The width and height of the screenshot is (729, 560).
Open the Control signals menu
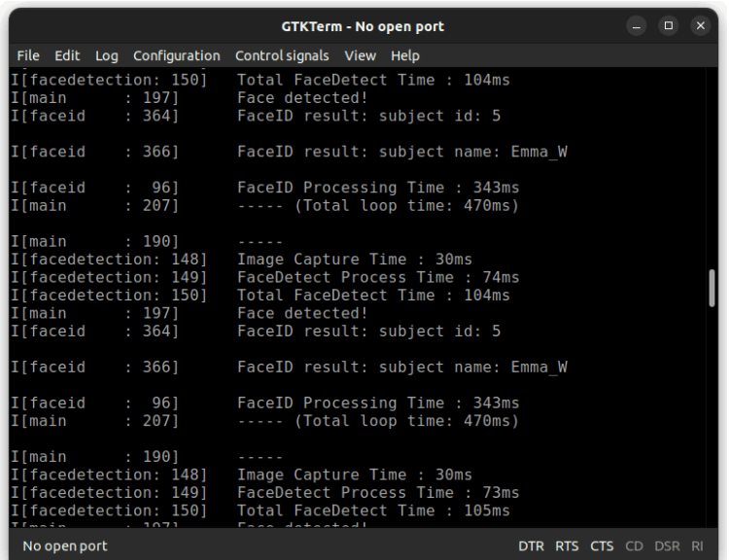(282, 55)
